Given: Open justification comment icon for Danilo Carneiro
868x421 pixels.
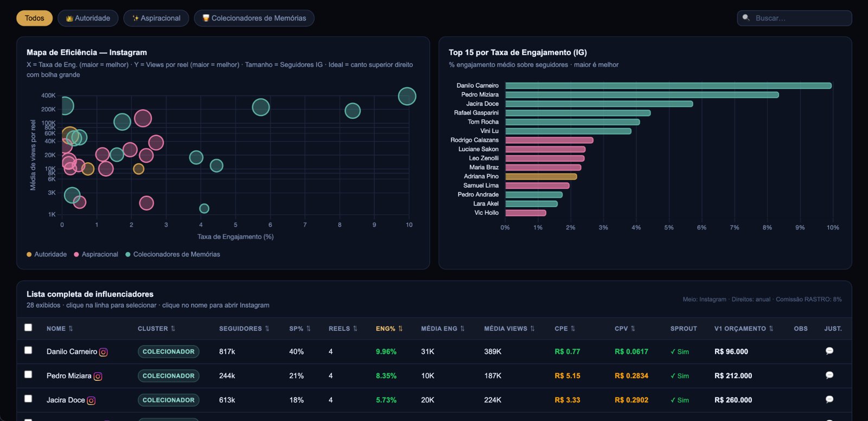Looking at the screenshot, I should point(829,351).
